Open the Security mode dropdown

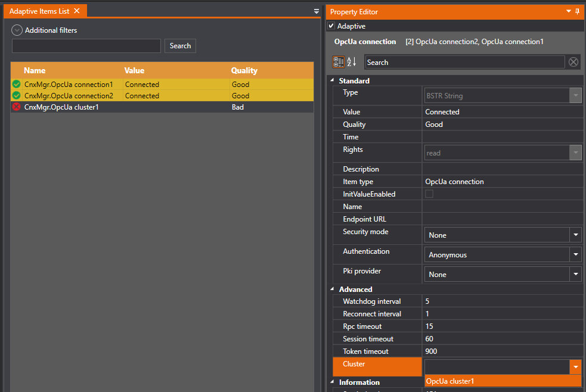coord(575,235)
